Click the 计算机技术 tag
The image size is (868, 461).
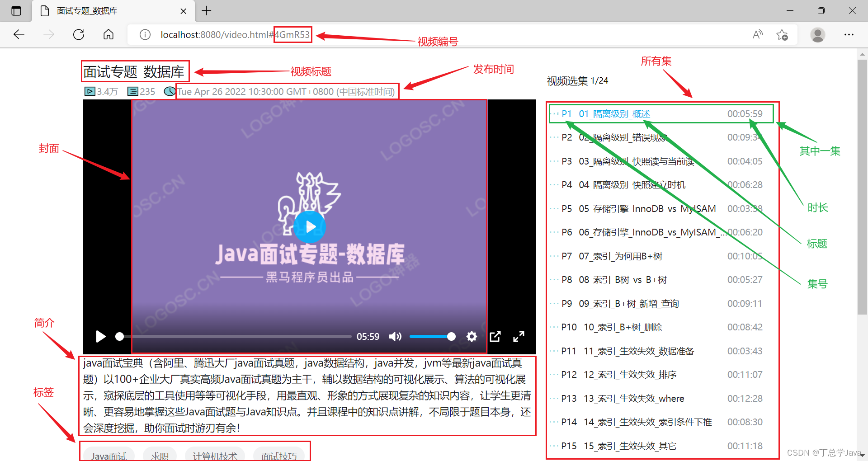coord(215,455)
